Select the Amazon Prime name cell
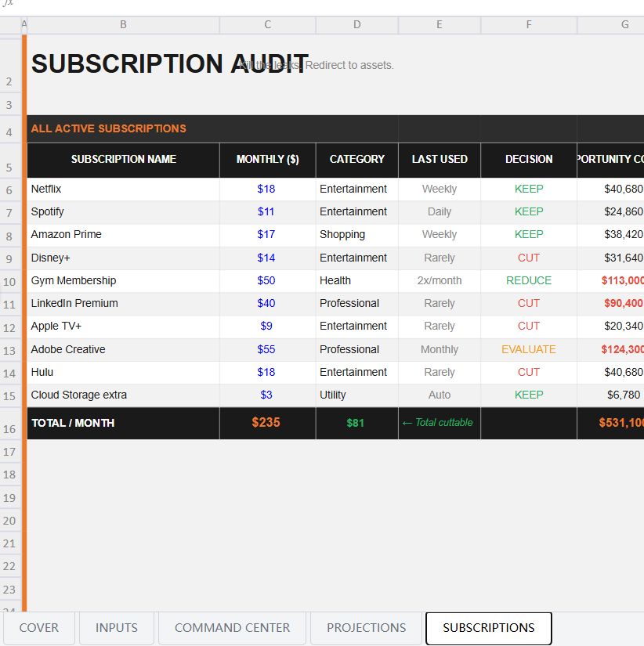The height and width of the screenshot is (646, 644). coord(123,234)
